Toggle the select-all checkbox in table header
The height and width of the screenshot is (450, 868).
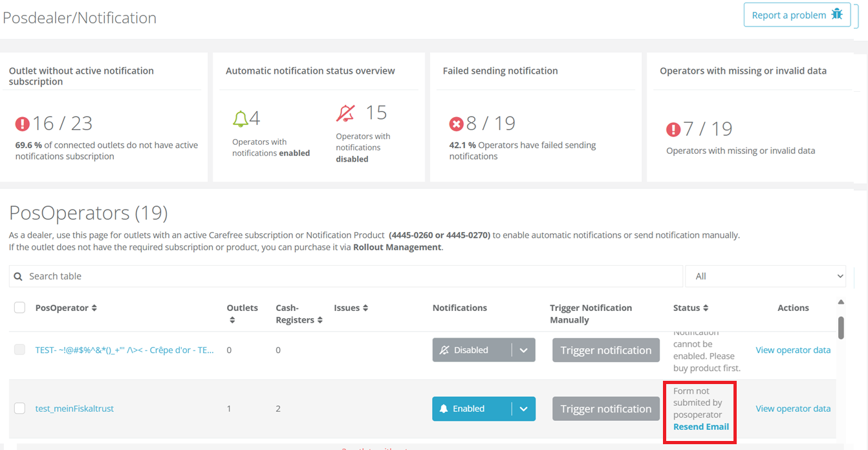tap(20, 308)
